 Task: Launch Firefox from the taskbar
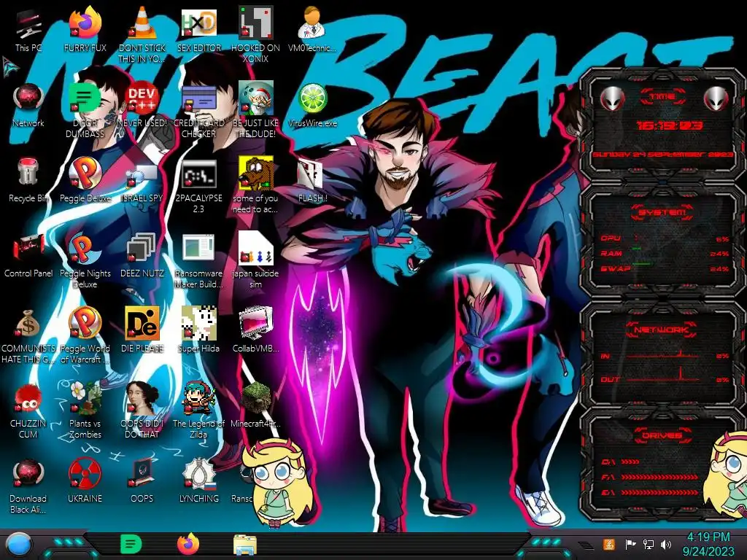point(188,544)
